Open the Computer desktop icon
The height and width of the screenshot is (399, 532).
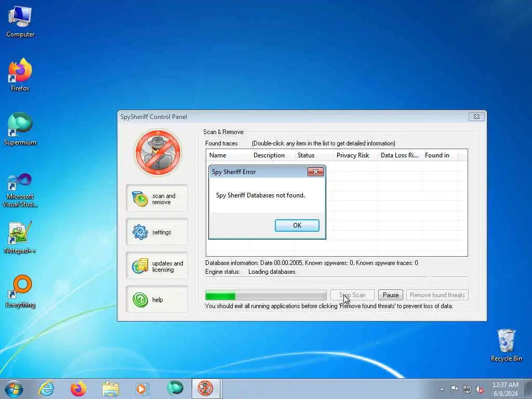[x=20, y=22]
